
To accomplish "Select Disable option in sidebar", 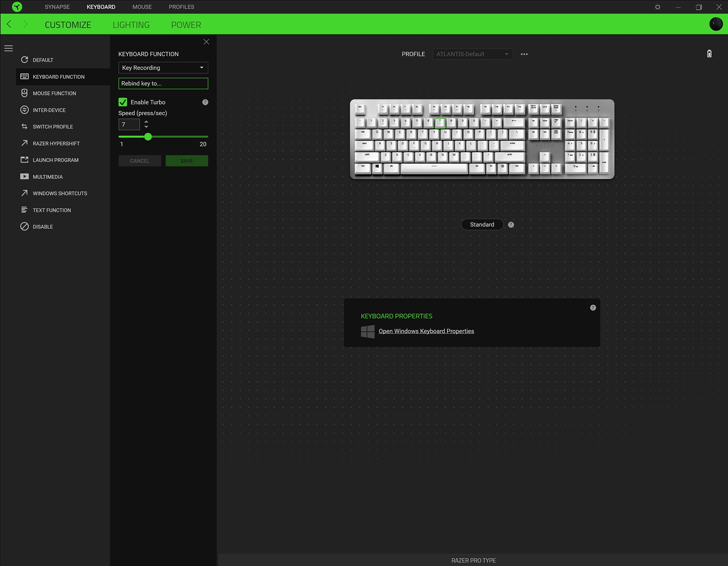I will [x=63, y=227].
